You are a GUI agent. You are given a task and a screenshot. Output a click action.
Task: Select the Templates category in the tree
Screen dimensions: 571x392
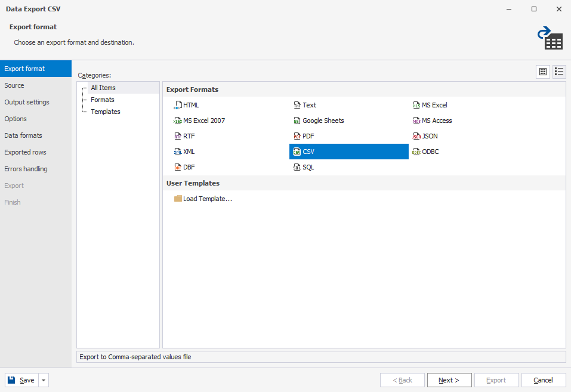pos(106,111)
